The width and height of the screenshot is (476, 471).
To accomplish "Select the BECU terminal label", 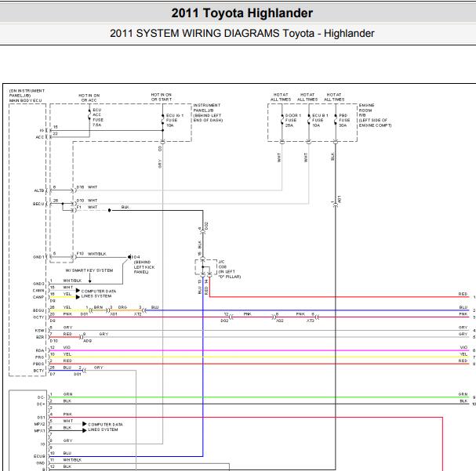I will [x=38, y=204].
